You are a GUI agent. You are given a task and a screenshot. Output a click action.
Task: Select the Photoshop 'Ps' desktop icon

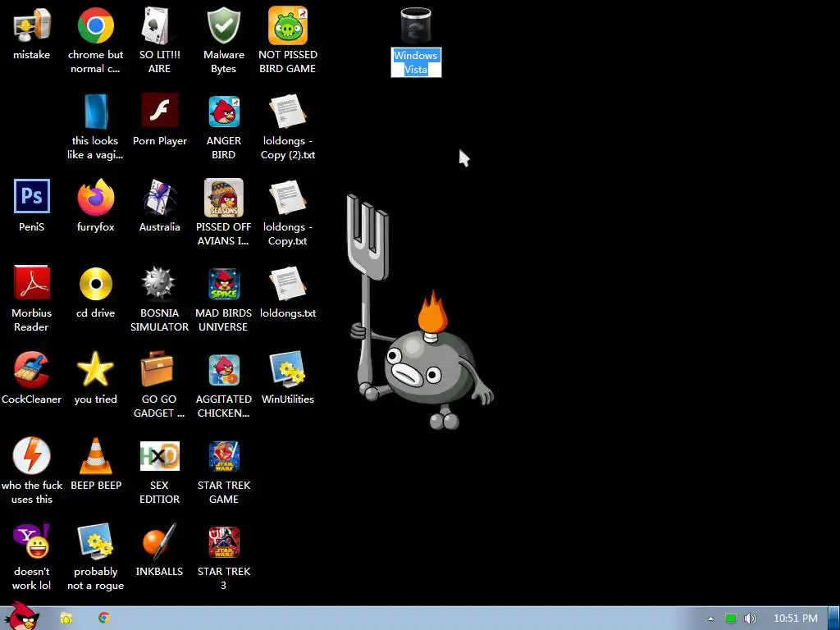click(32, 196)
